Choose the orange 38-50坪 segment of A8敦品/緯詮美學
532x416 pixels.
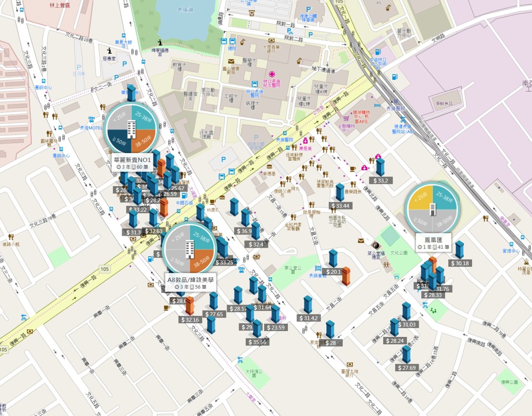point(203,261)
